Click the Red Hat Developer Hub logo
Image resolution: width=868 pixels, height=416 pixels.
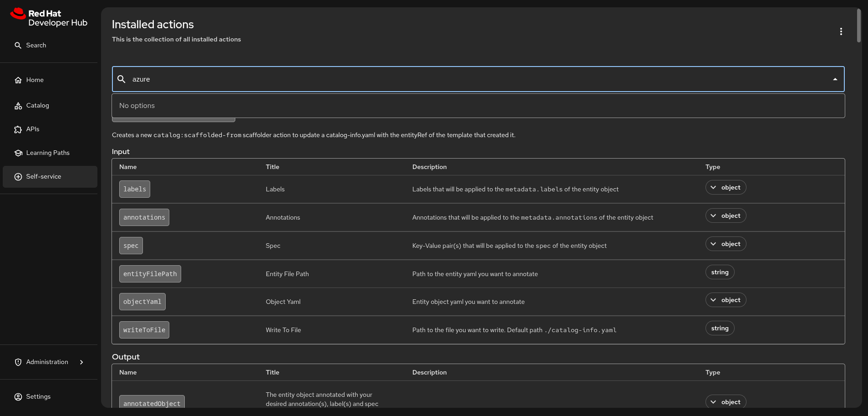pyautogui.click(x=49, y=18)
